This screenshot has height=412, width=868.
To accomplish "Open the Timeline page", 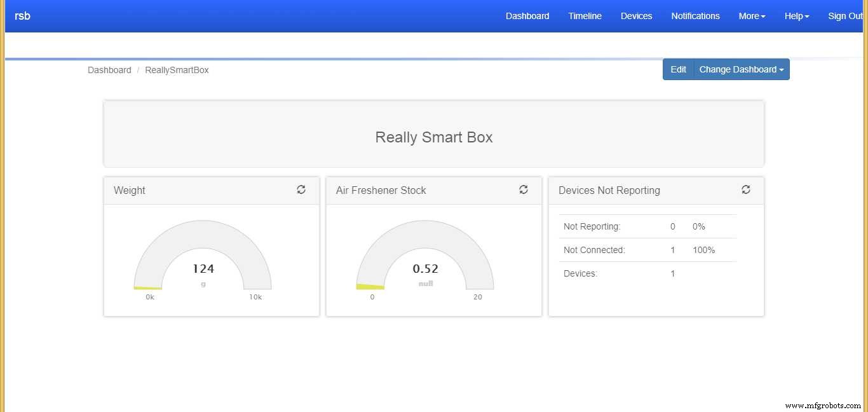I will [585, 16].
